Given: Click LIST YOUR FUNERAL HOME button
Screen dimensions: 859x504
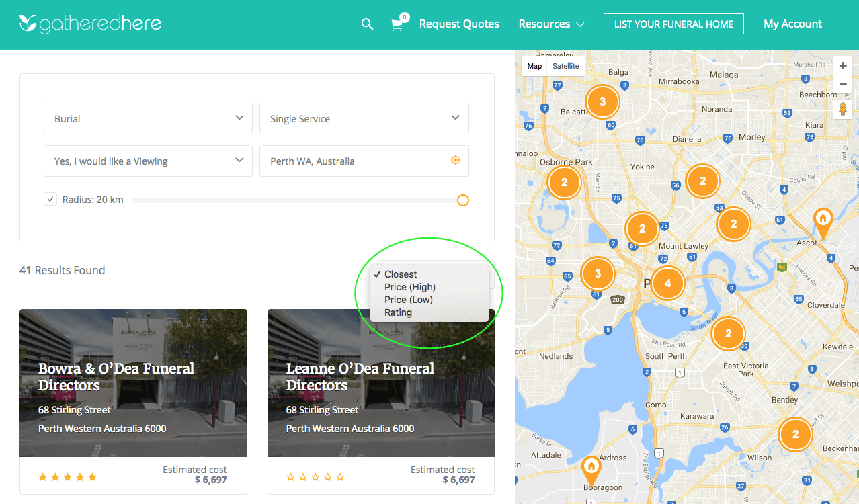Looking at the screenshot, I should point(673,24).
